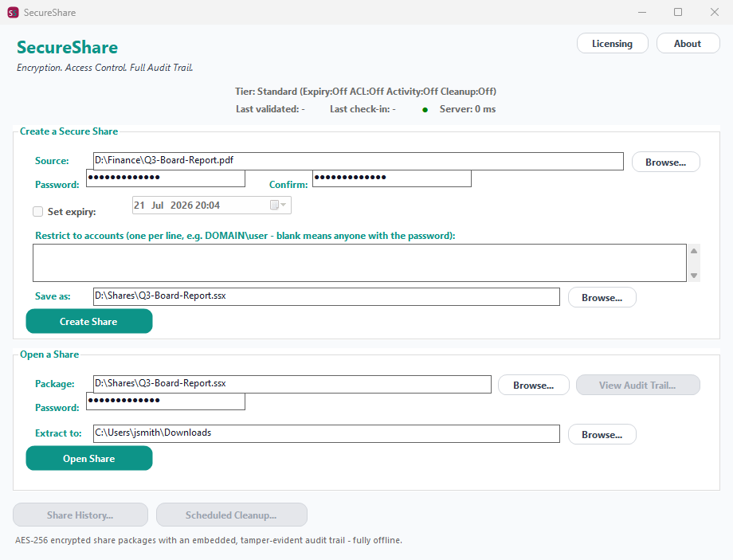
Task: Focus the Source path field
Action: point(358,161)
